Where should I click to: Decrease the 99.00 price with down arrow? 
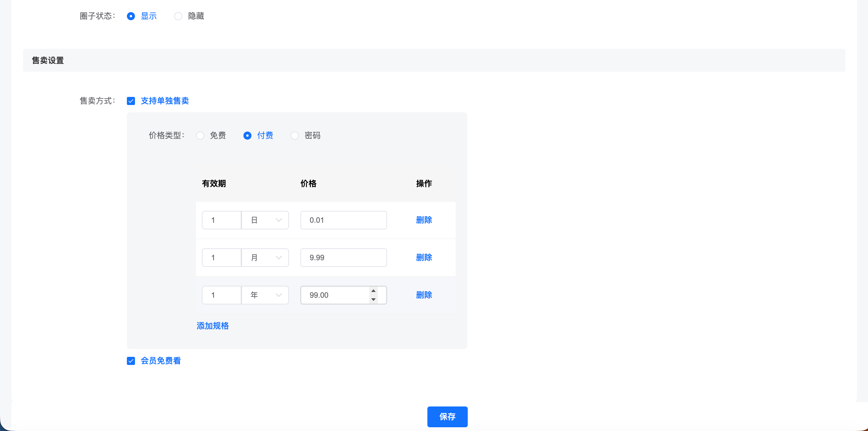(373, 299)
